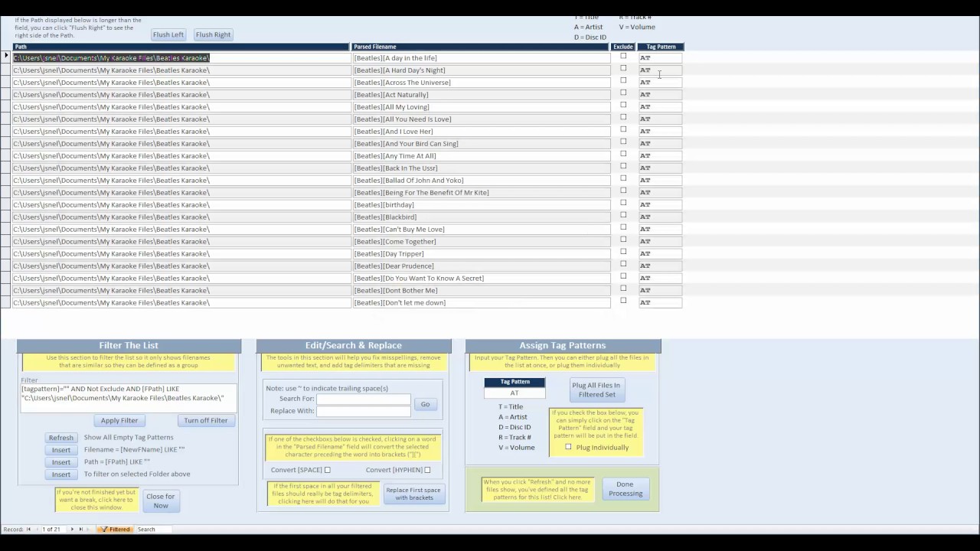Click parsed filename [Beatles][Can't Buy Me Love]

(481, 229)
